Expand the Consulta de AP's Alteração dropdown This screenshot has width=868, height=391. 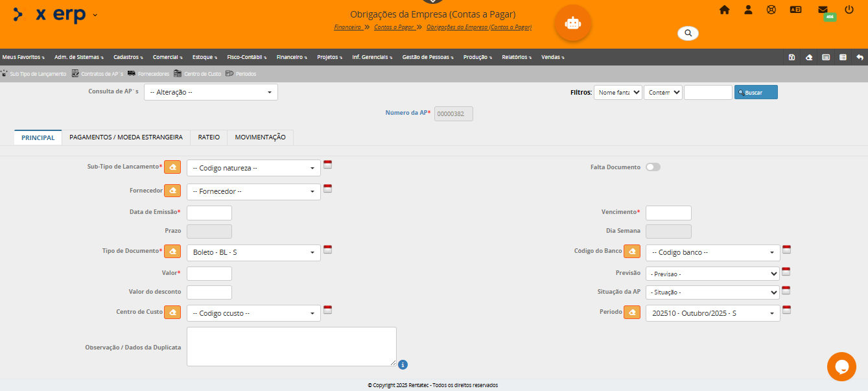[x=211, y=92]
